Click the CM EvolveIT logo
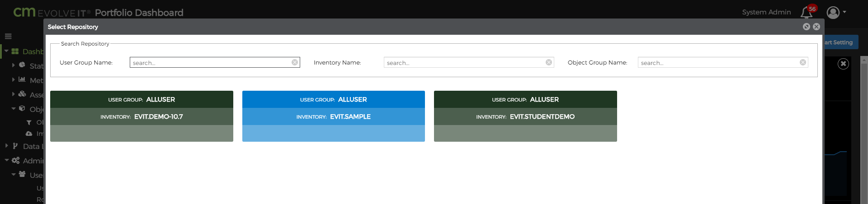 point(52,12)
